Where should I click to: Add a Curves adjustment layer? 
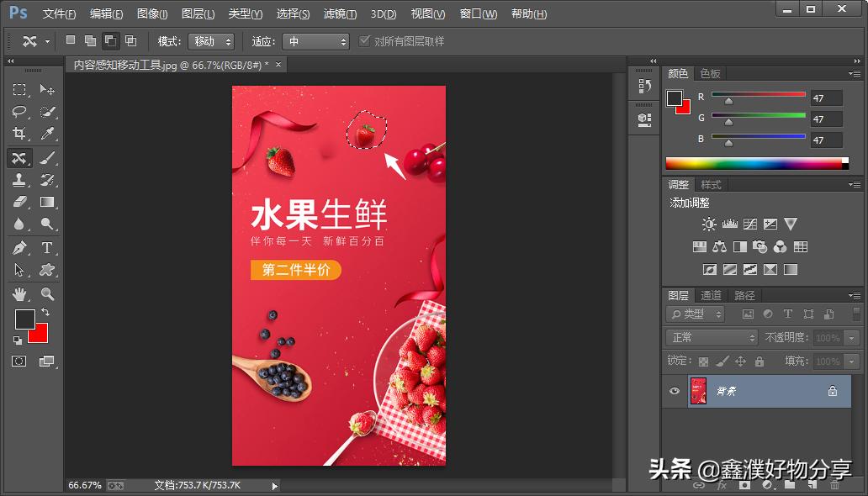748,224
